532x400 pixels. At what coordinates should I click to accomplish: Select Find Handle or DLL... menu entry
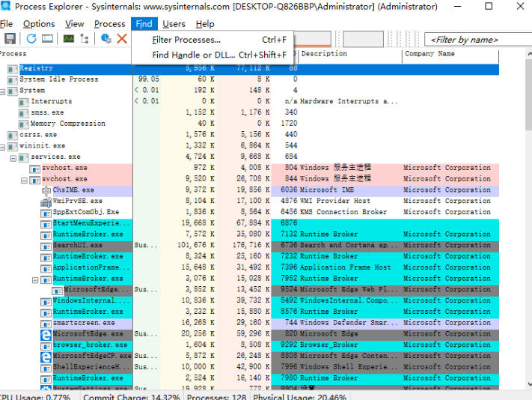pos(193,55)
